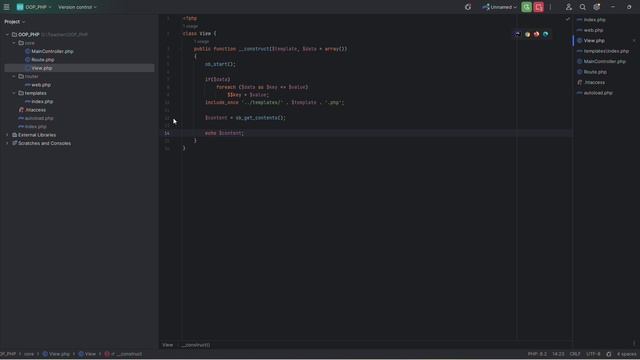Screen dimensions: 640x360
Task: Change the CRLF line separator
Action: pos(575,354)
